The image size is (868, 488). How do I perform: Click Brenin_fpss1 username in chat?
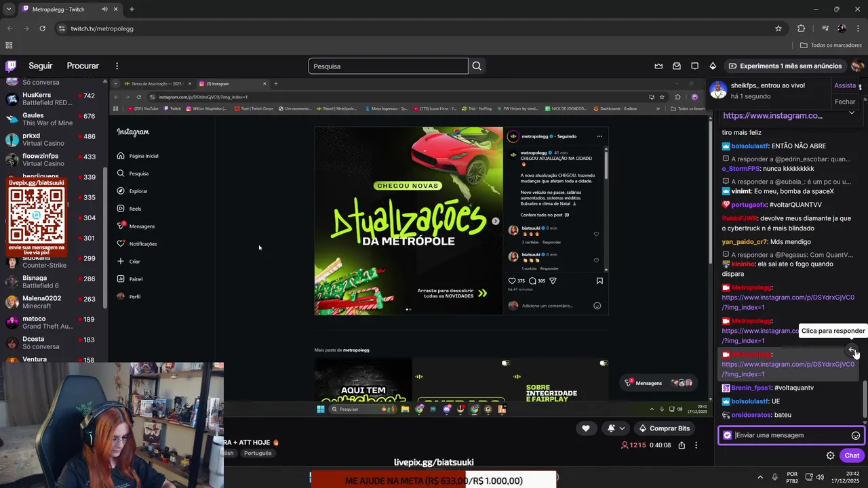pos(751,388)
